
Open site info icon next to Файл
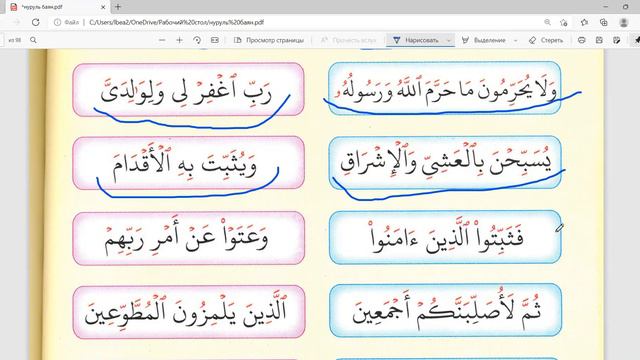pos(58,22)
